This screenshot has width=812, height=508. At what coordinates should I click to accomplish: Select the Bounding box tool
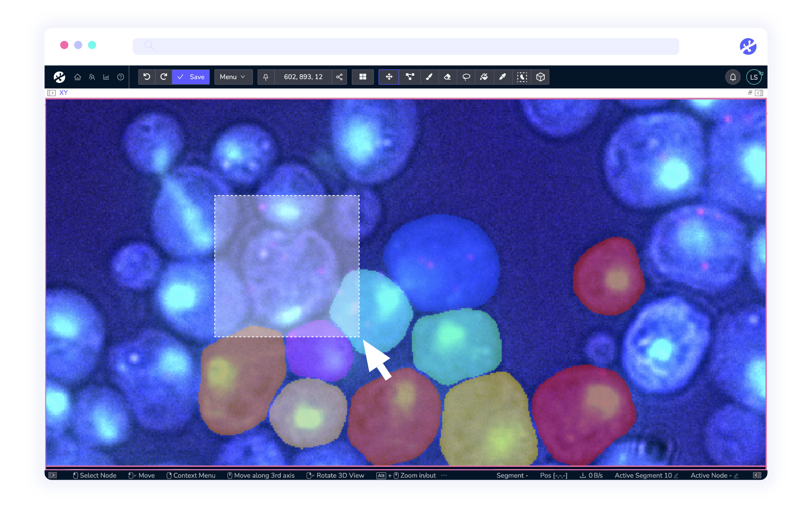(x=540, y=77)
